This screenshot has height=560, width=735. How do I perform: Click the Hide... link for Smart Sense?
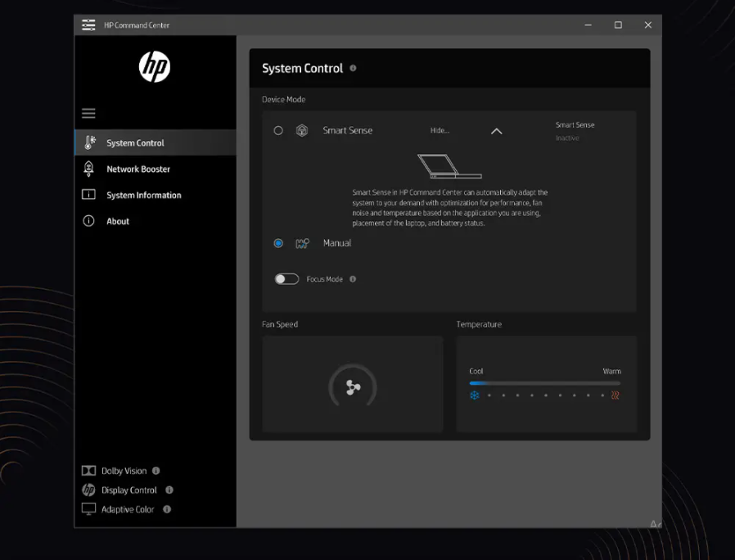[x=440, y=131]
